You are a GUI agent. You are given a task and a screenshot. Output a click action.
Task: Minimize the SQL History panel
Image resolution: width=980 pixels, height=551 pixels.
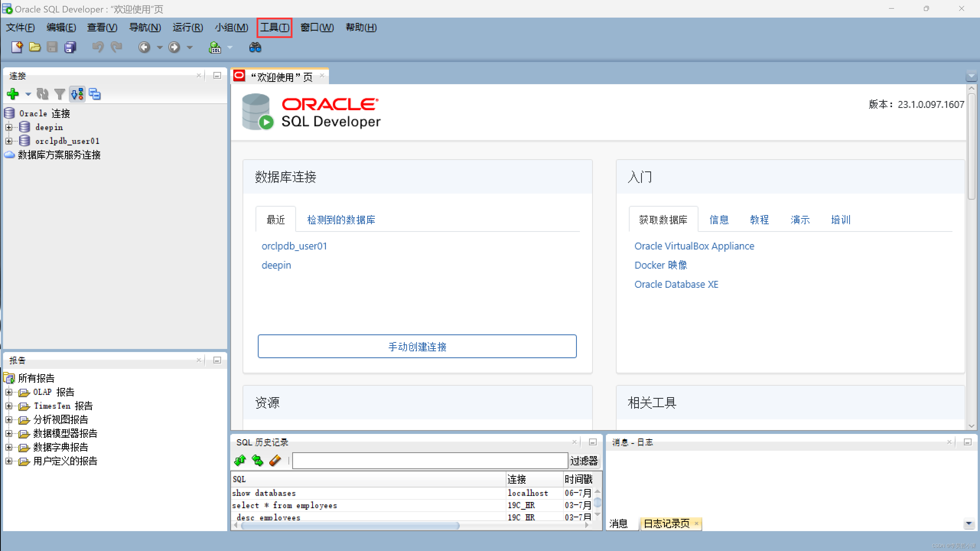point(592,442)
